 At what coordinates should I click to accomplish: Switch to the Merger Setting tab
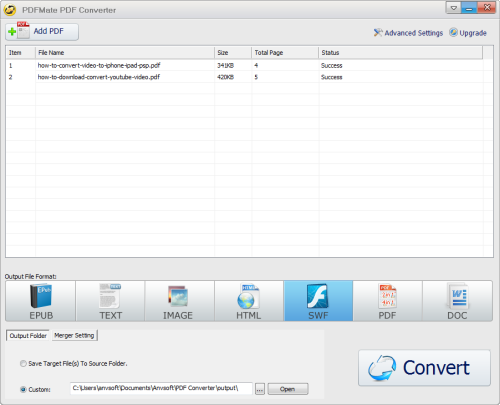[74, 335]
